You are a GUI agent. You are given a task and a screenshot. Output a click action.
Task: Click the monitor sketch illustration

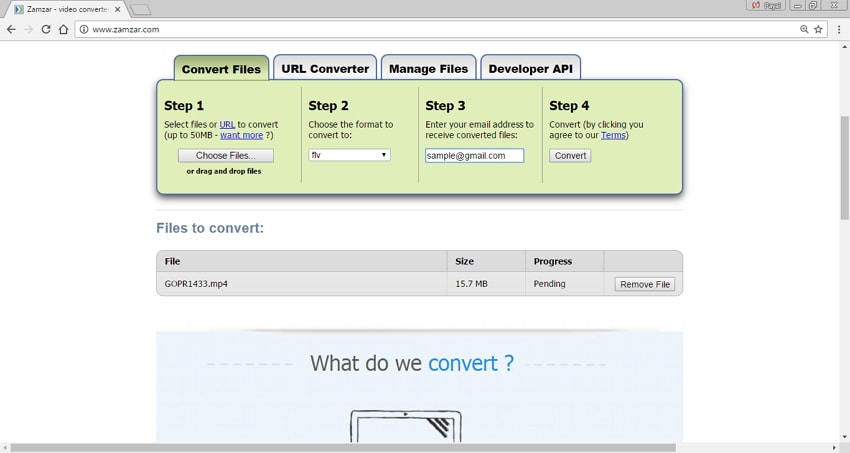click(406, 426)
